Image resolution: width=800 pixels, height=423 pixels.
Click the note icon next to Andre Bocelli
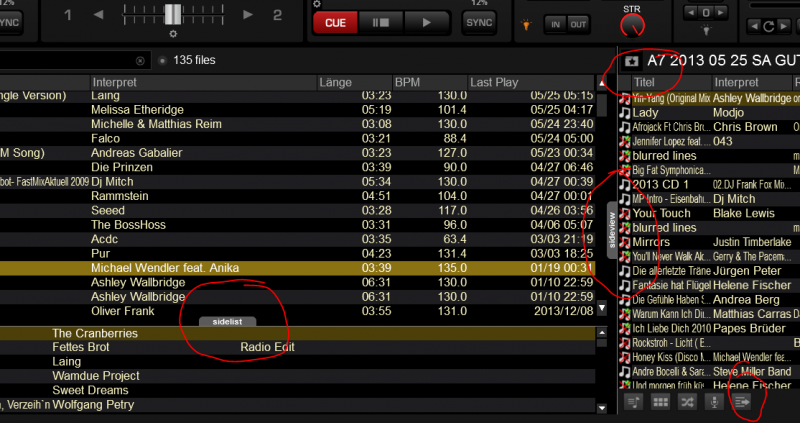[625, 371]
